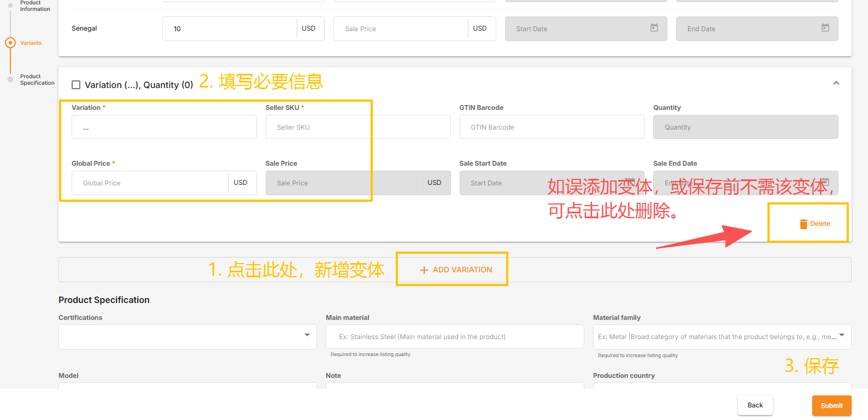This screenshot has width=868, height=420.
Task: Open the Material family dropdown
Action: pyautogui.click(x=722, y=337)
